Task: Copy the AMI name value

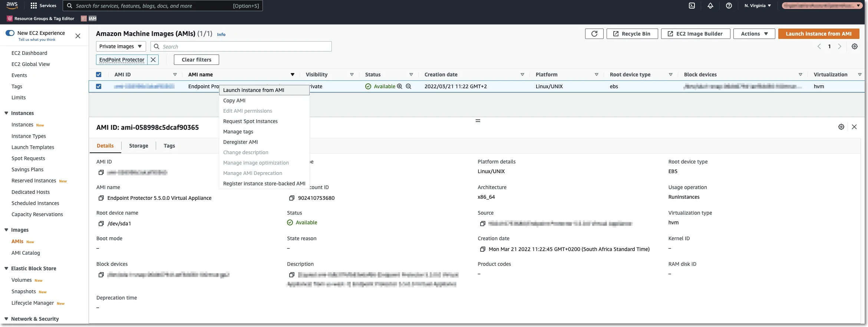Action: coord(101,198)
